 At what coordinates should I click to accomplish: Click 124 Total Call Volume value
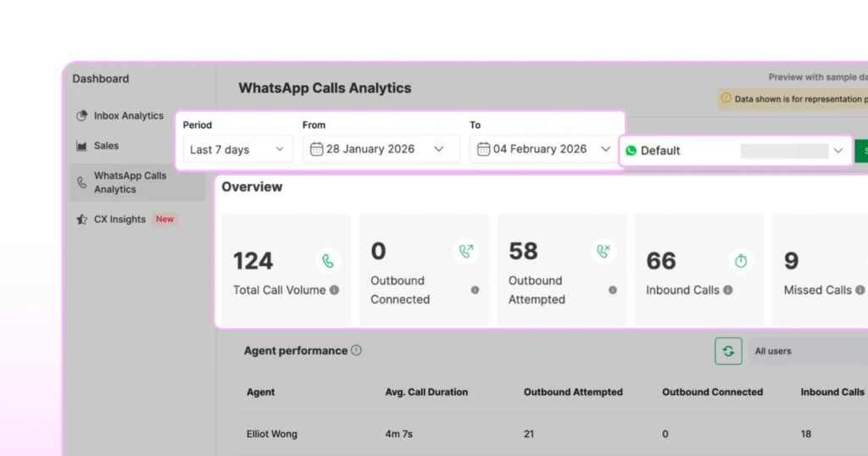(253, 261)
